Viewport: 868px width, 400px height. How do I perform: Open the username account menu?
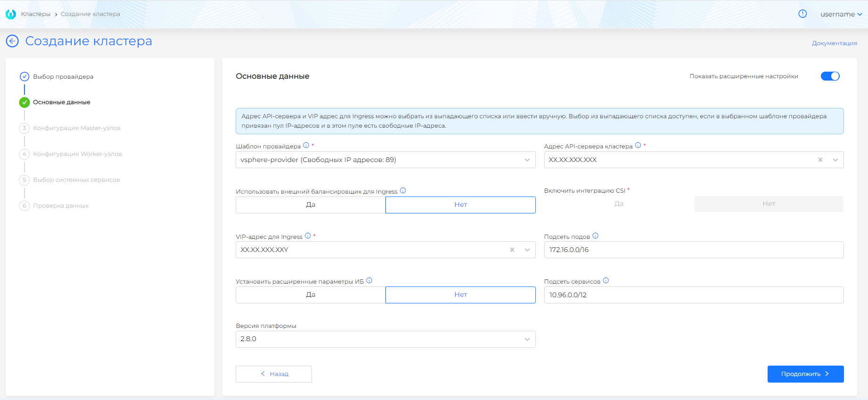pyautogui.click(x=841, y=14)
